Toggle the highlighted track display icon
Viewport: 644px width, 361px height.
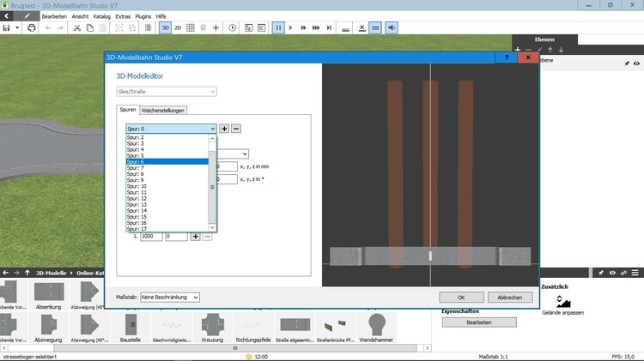(x=375, y=28)
